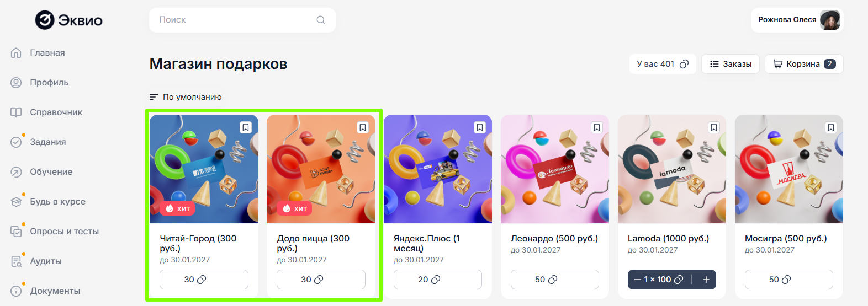
Task: Bookmark the Читай-Город gift card
Action: click(x=246, y=127)
